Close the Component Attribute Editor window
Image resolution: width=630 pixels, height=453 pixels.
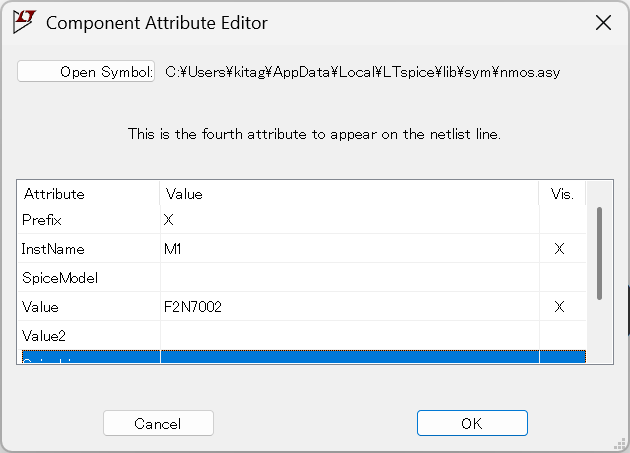tap(603, 23)
